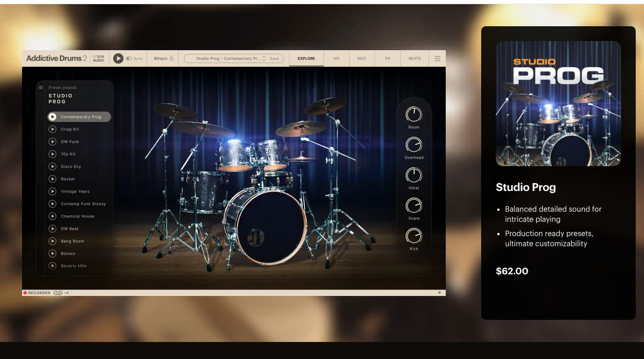The width and height of the screenshot is (644, 359).
Task: Select Vintage Years text in playlist
Action: [75, 191]
